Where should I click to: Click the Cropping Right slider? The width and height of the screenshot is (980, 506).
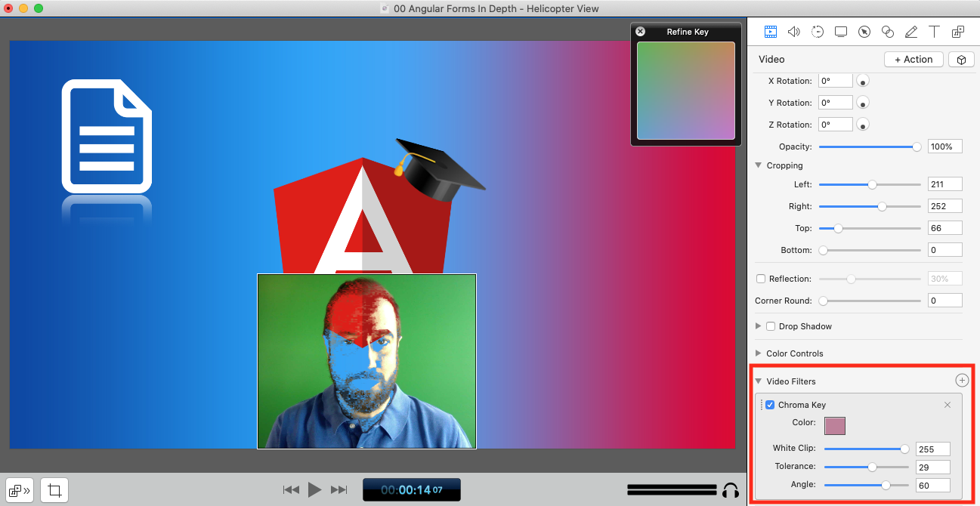(870, 206)
